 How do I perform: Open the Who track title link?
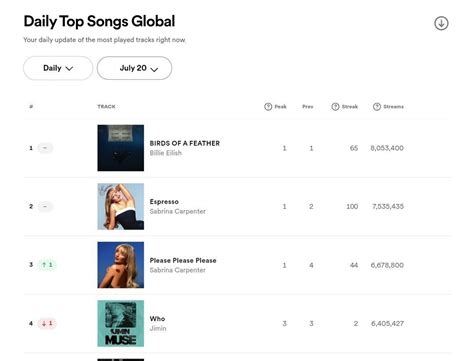[x=157, y=319]
